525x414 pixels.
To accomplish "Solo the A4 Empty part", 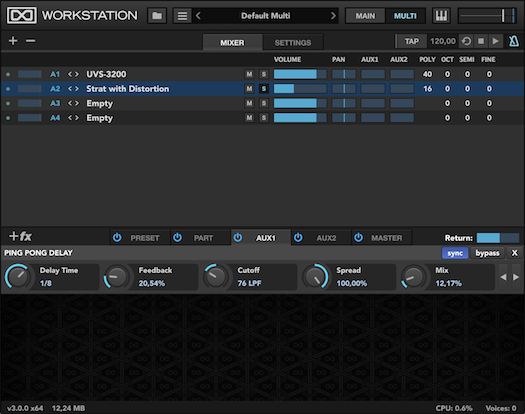I will tap(264, 118).
